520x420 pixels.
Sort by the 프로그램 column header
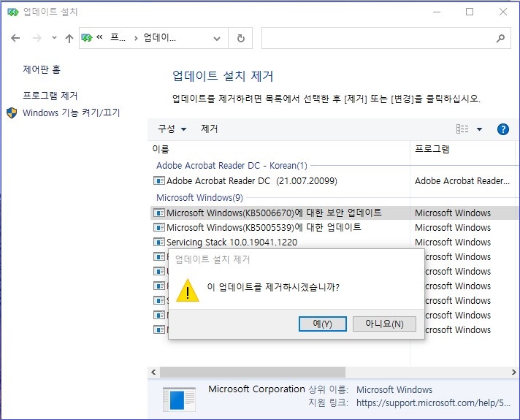[432, 149]
